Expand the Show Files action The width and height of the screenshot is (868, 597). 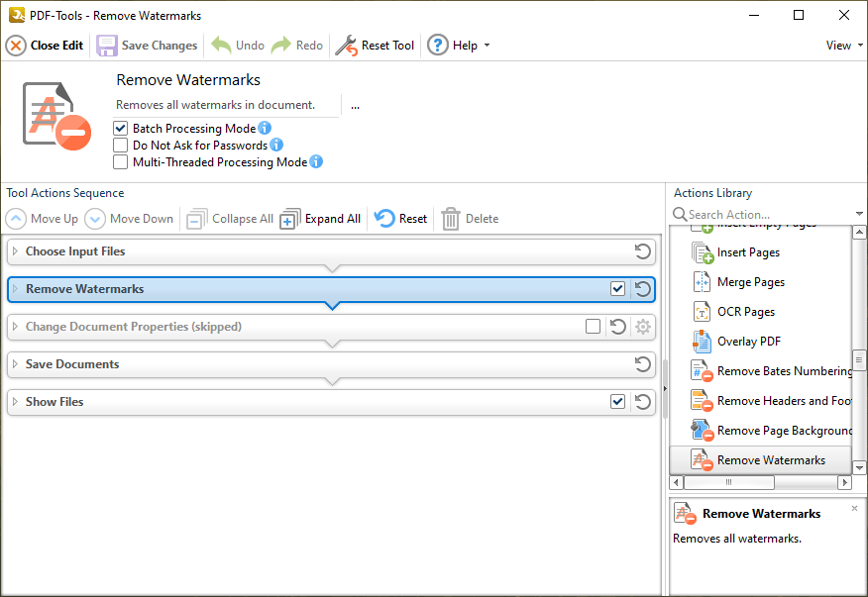click(15, 402)
